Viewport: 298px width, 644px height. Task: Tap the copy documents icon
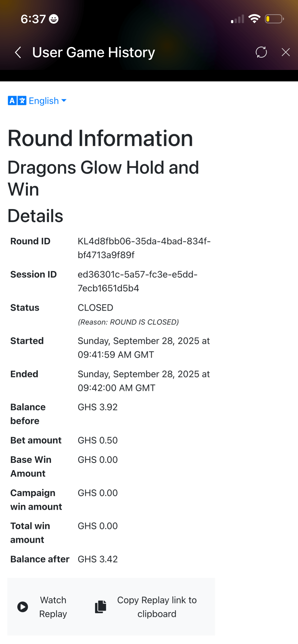coord(101,607)
